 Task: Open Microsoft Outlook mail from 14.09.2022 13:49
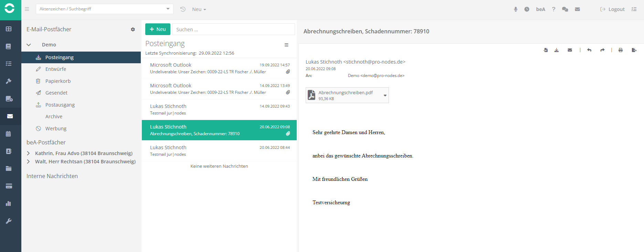pos(219,89)
